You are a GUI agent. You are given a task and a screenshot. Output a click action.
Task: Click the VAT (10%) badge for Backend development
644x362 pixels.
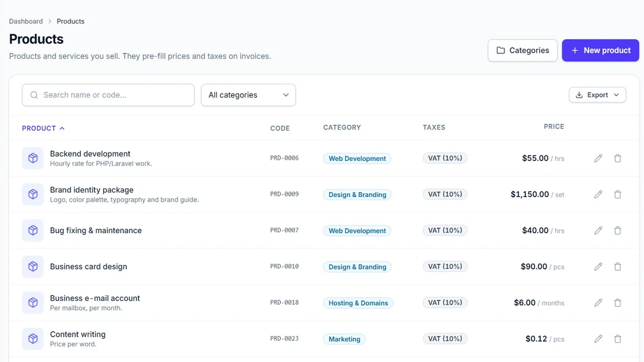(x=445, y=158)
